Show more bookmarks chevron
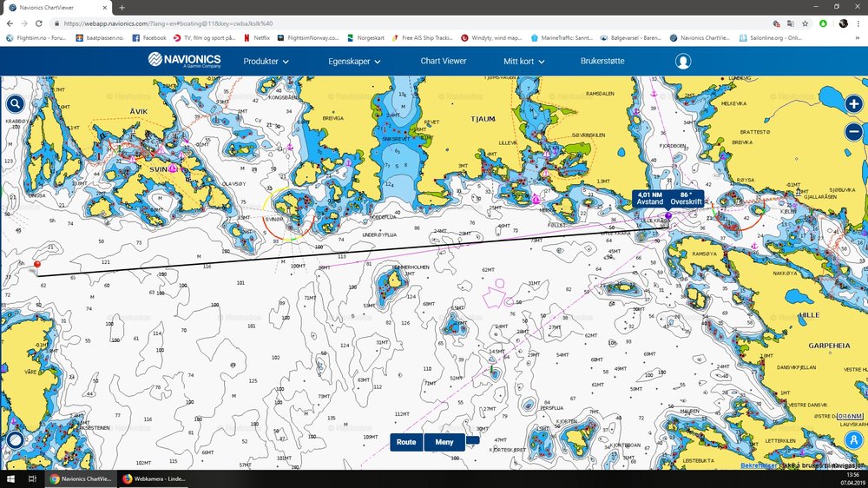This screenshot has width=868, height=488. point(858,37)
